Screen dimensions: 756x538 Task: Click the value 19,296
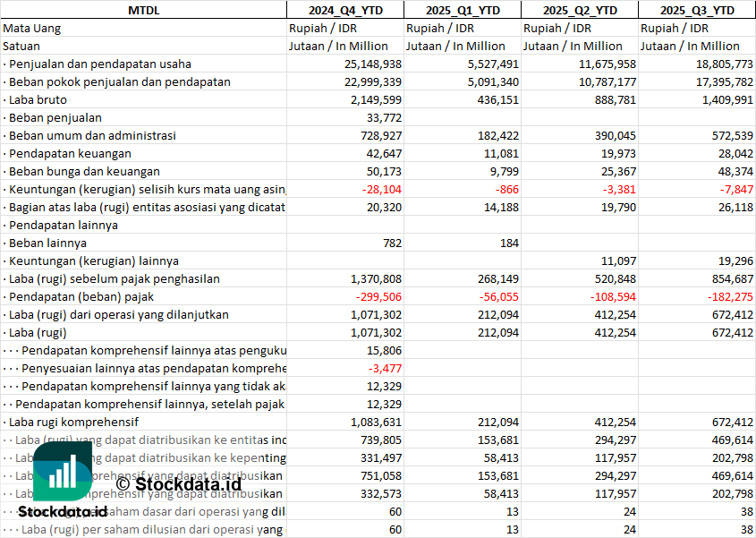[x=735, y=261]
